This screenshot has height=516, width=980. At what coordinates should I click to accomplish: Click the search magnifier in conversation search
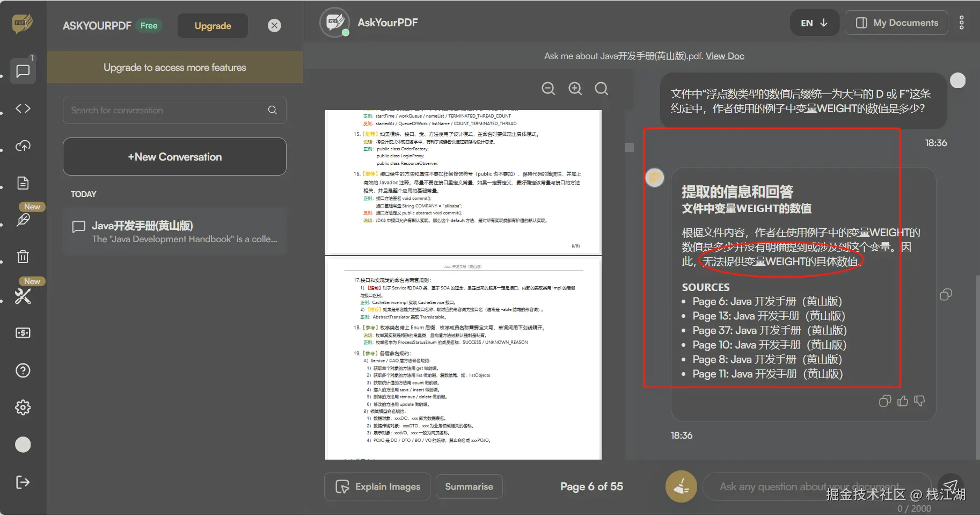pos(273,110)
